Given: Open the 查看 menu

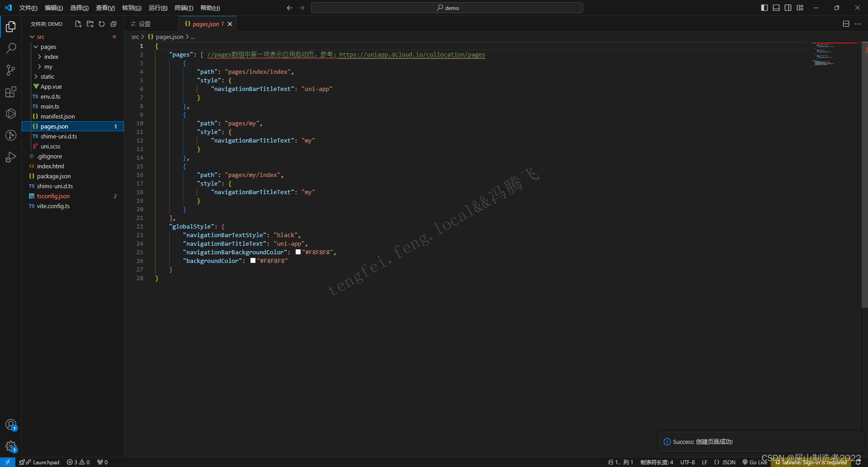Looking at the screenshot, I should pyautogui.click(x=105, y=8).
